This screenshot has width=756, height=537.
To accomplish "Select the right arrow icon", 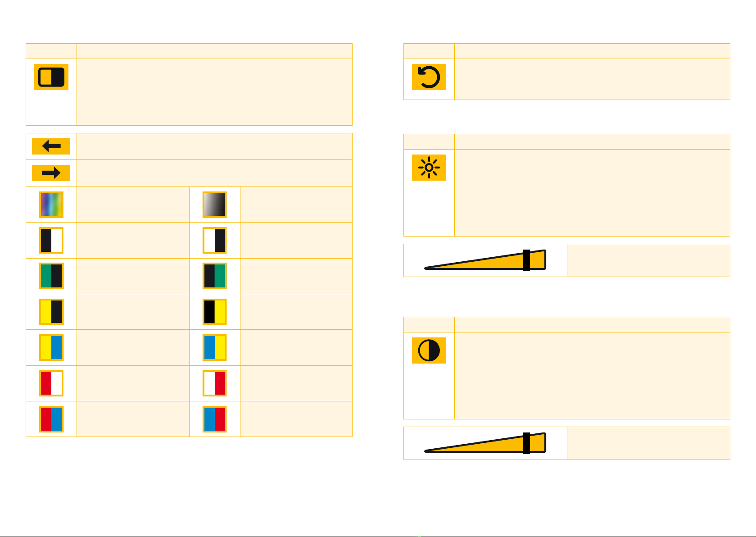I will click(51, 173).
